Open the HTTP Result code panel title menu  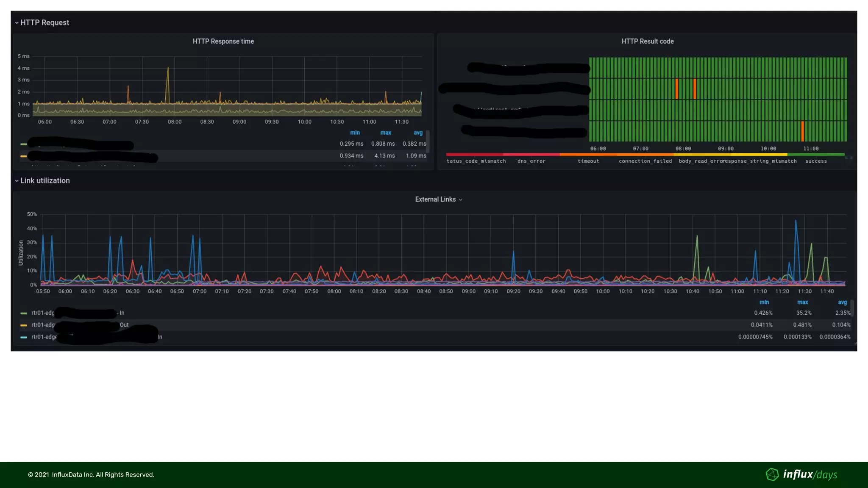647,42
